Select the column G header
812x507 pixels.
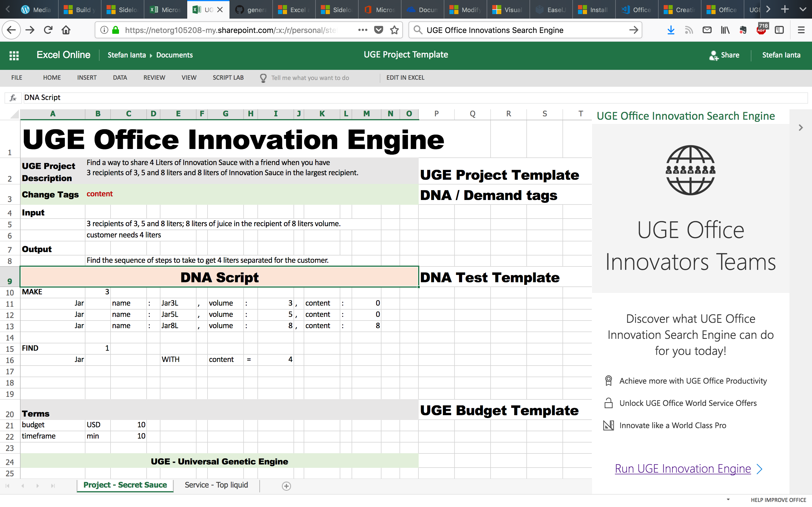tap(226, 114)
